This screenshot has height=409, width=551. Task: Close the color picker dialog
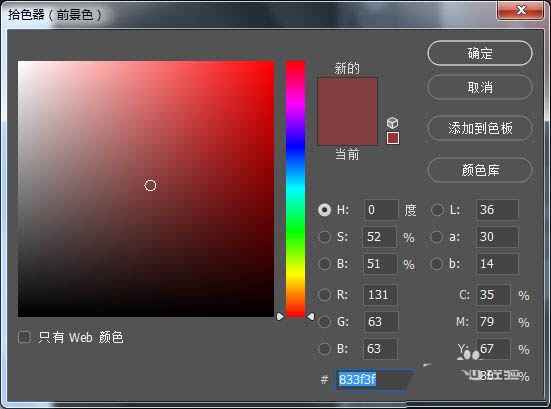coord(521,10)
